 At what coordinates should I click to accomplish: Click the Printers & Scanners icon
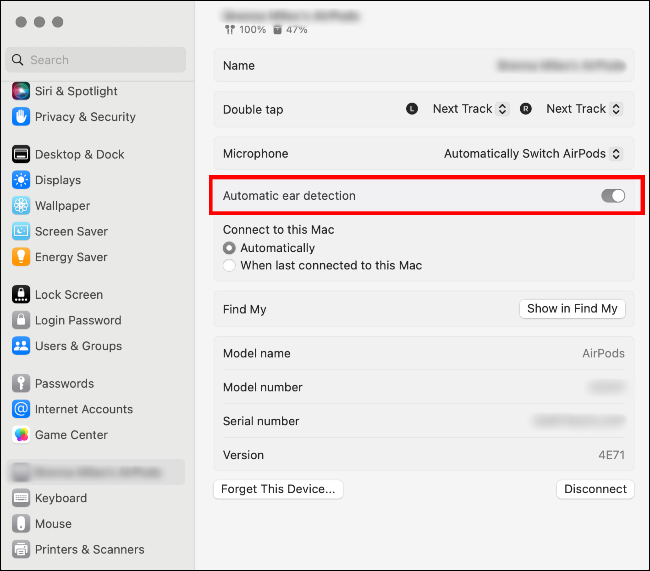pyautogui.click(x=21, y=549)
